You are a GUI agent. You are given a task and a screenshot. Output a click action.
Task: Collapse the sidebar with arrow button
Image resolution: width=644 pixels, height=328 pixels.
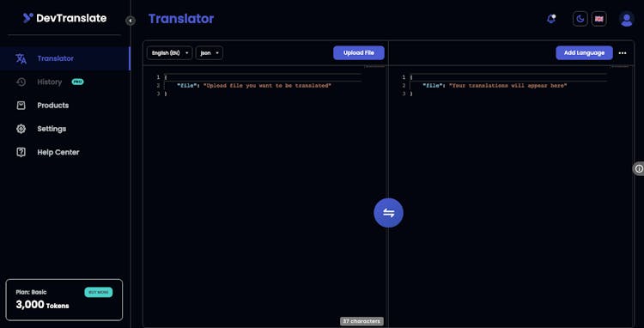[x=131, y=21]
